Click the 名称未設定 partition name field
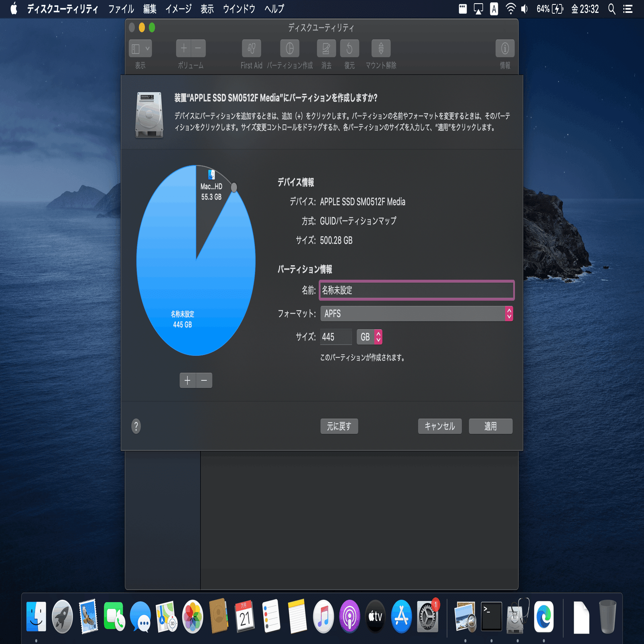Viewport: 644px width, 644px height. [416, 290]
